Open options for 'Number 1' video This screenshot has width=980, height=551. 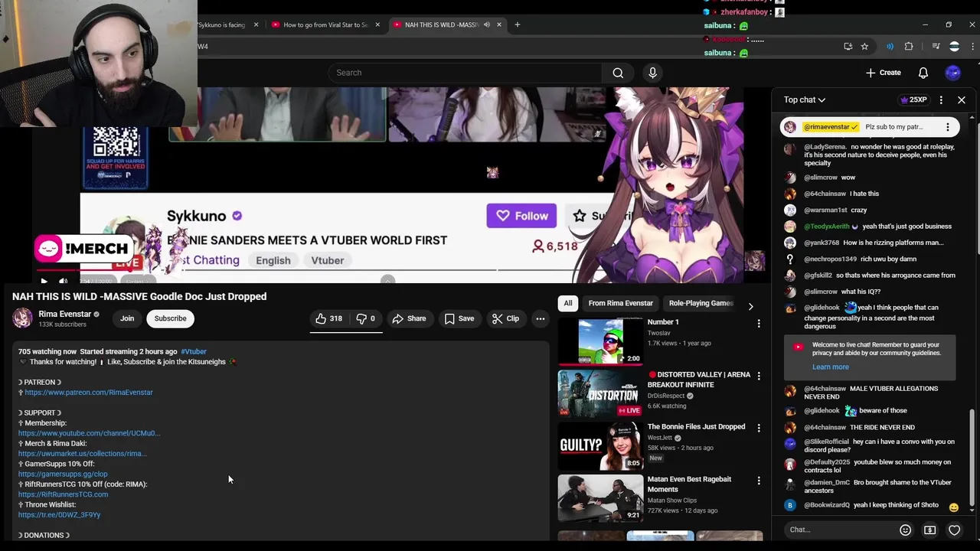tap(759, 324)
